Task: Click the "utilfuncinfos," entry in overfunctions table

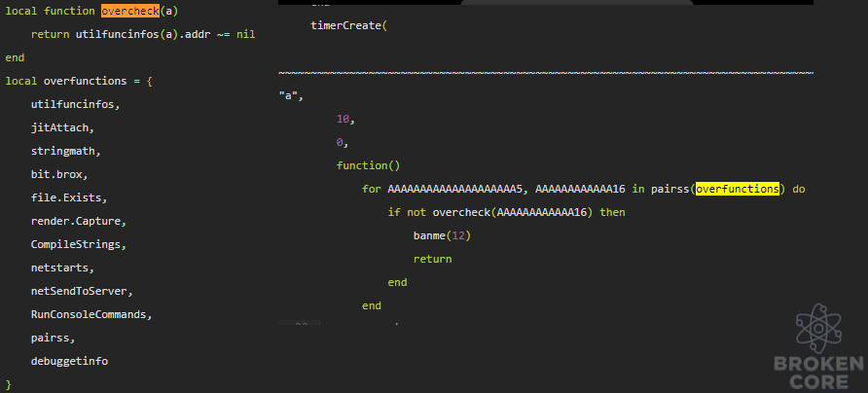Action: pyautogui.click(x=76, y=104)
